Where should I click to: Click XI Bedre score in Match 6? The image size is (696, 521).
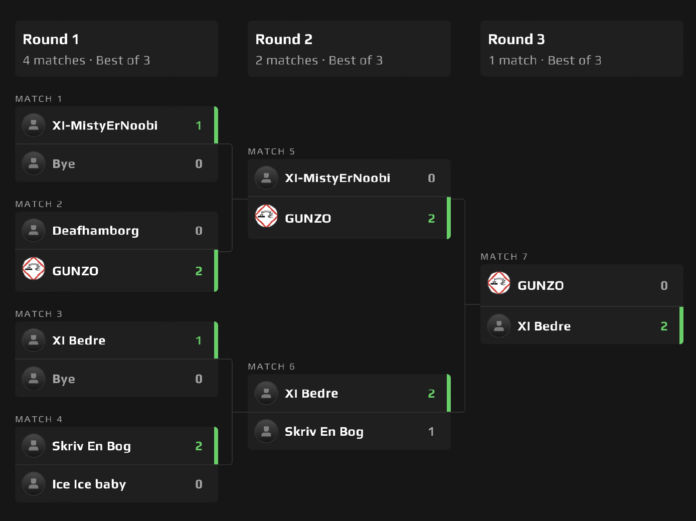click(x=431, y=393)
